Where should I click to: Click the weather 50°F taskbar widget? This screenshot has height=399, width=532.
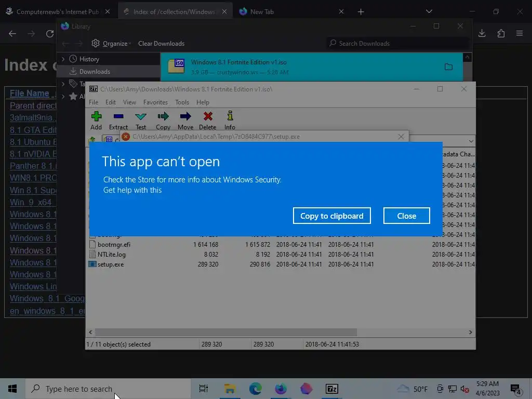[x=412, y=389]
